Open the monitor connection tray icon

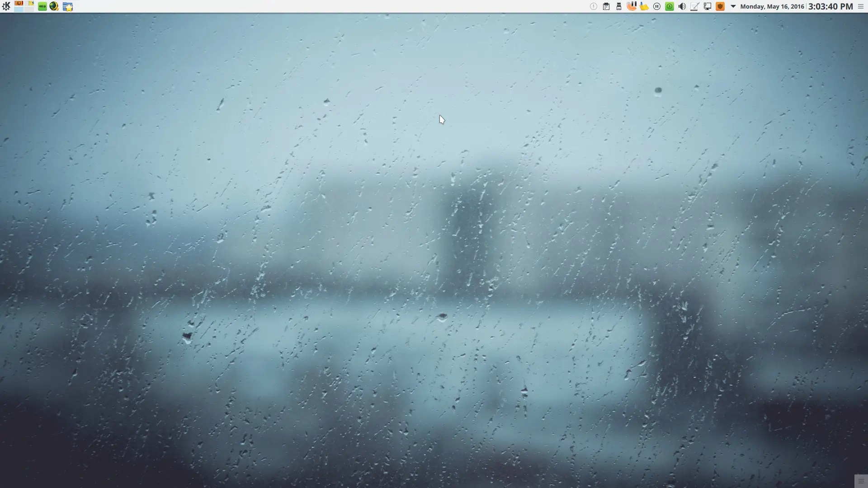click(x=708, y=6)
